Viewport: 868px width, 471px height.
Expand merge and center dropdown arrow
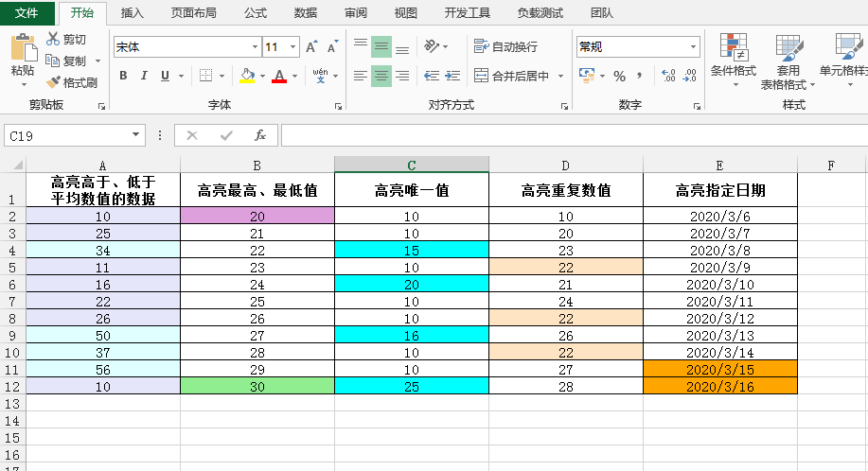click(x=560, y=76)
